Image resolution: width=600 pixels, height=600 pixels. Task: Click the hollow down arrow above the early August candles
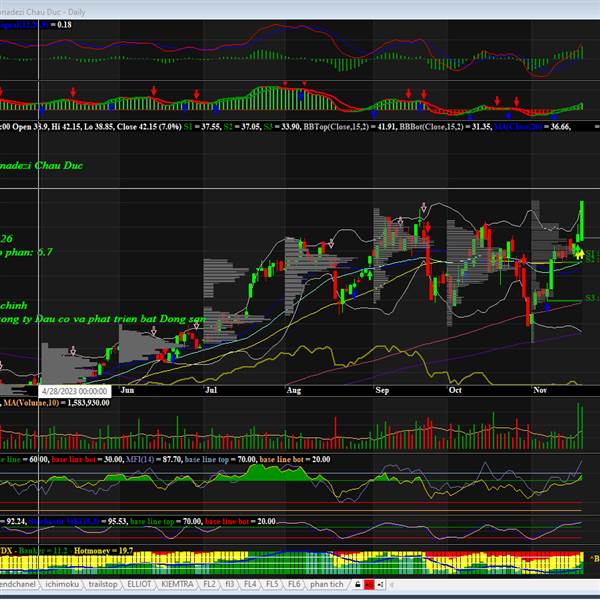[331, 243]
